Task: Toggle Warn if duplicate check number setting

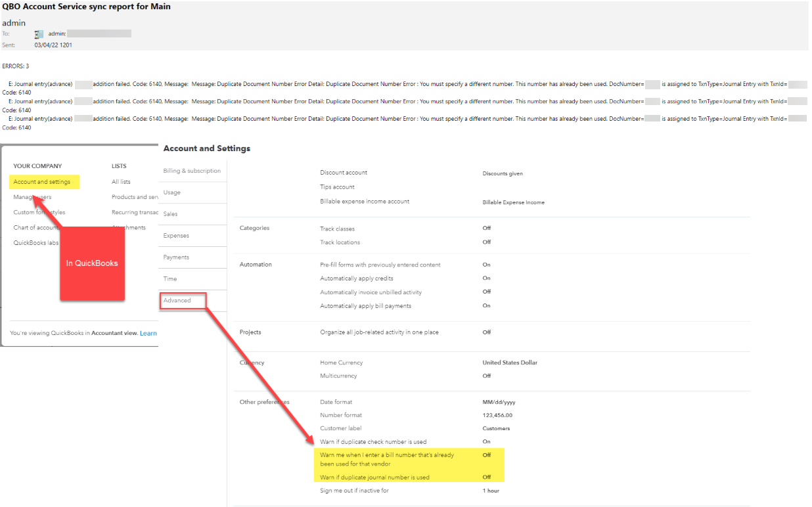Action: [x=487, y=441]
